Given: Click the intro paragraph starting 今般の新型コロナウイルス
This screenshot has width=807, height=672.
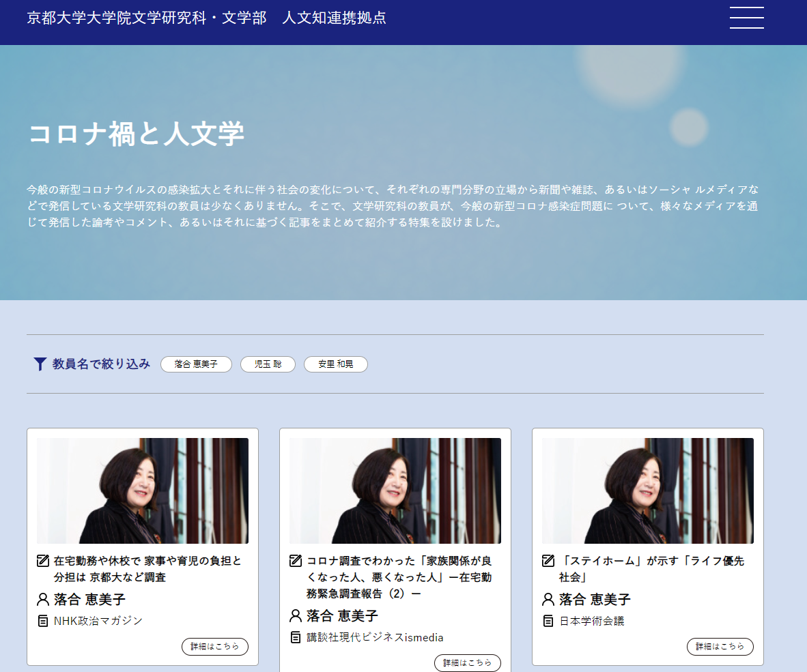Looking at the screenshot, I should tap(393, 205).
